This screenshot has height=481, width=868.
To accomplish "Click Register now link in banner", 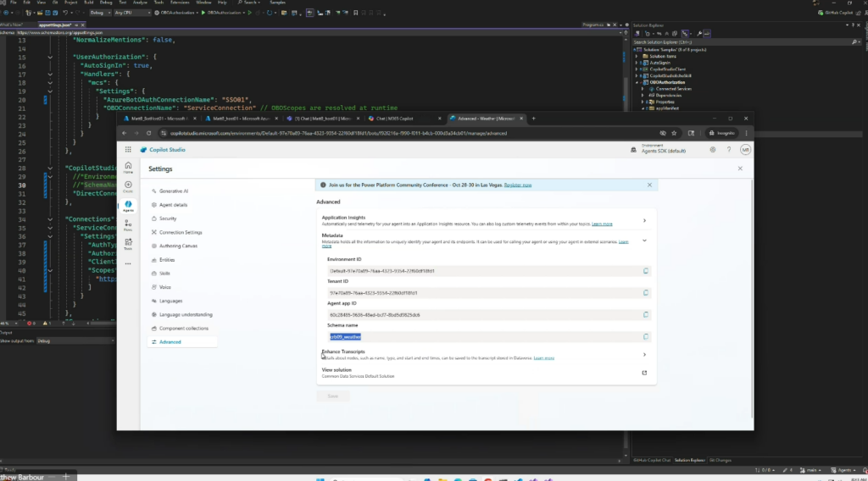I will [518, 185].
